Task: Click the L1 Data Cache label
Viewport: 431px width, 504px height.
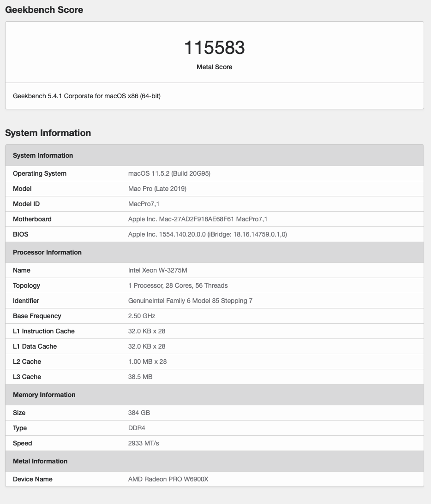Action: point(35,346)
